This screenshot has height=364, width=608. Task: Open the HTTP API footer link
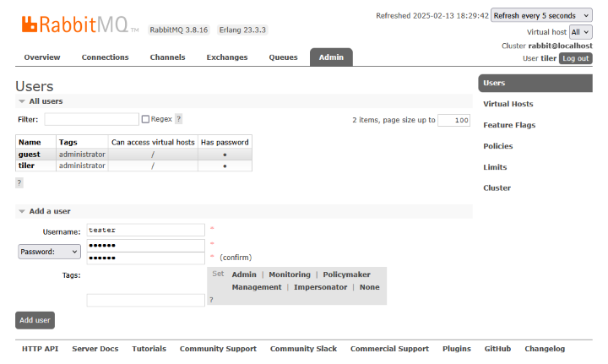click(x=40, y=349)
